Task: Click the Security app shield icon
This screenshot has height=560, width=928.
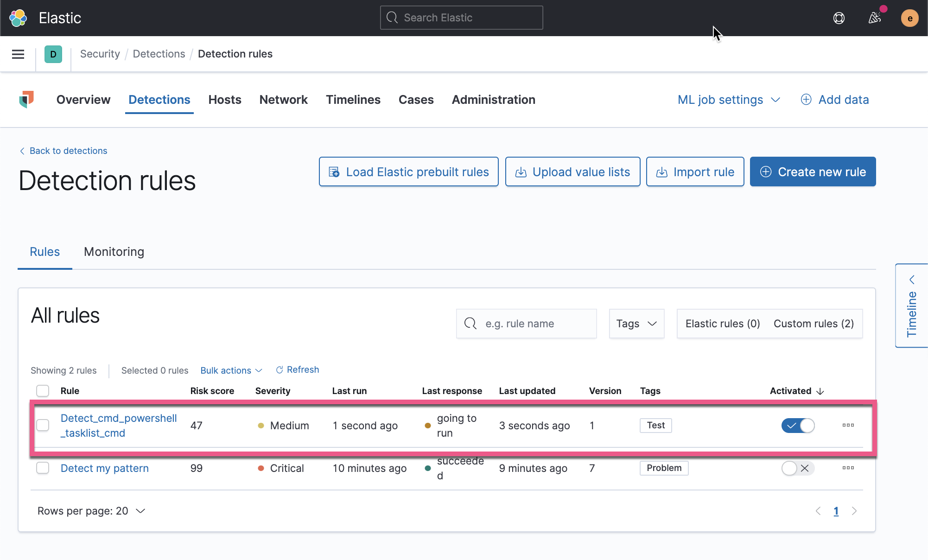Action: tap(26, 99)
